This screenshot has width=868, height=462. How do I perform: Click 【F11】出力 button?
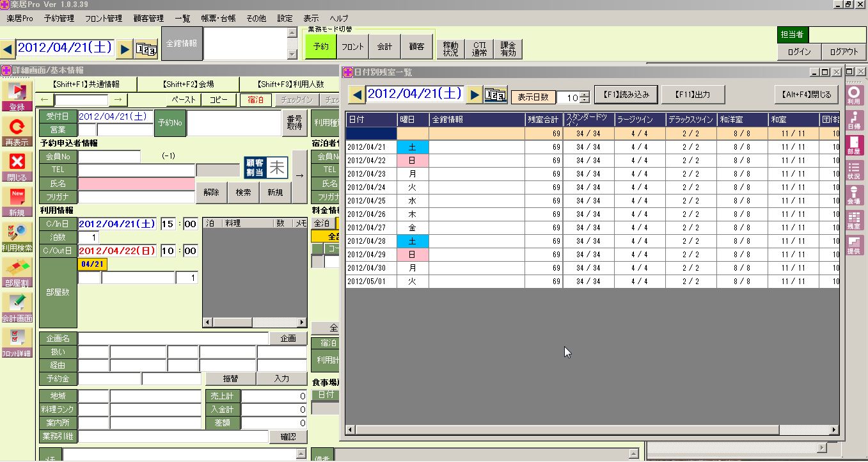click(x=693, y=95)
